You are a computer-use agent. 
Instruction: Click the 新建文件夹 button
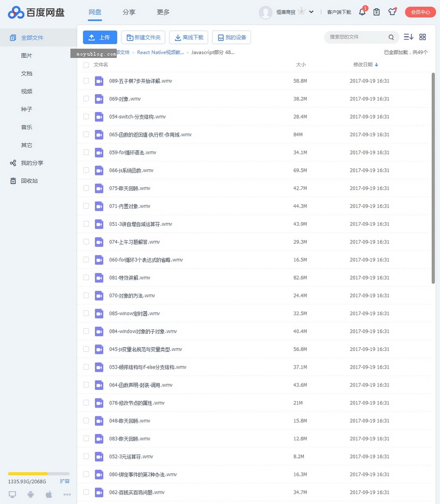pos(143,37)
